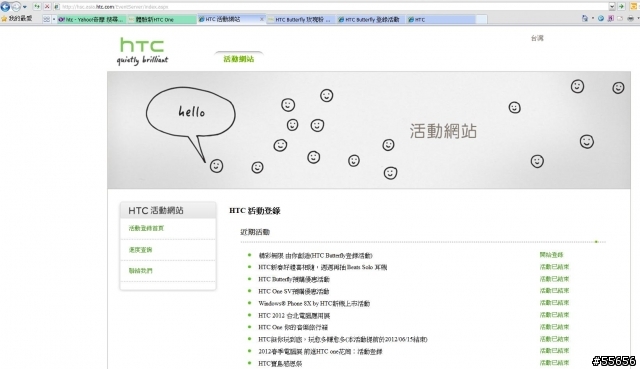
Task: Switch to the Yahoo search tab
Action: click(x=92, y=19)
